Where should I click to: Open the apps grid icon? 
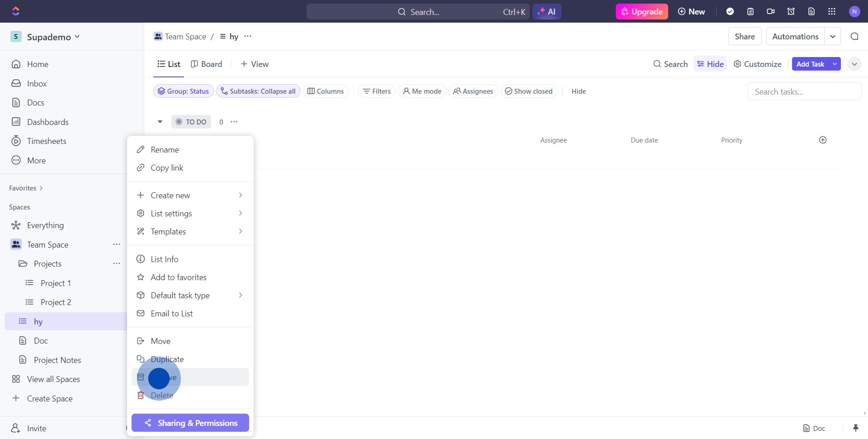pyautogui.click(x=832, y=12)
